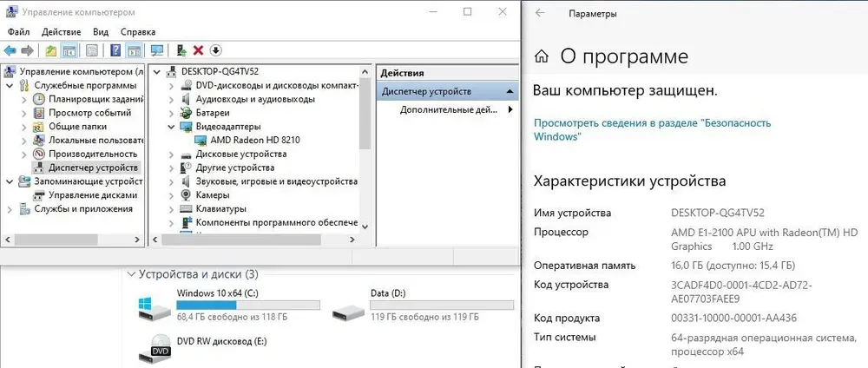The width and height of the screenshot is (868, 368).
Task: Click the Windows 10 x64 (C:) usage bar
Action: [247, 306]
